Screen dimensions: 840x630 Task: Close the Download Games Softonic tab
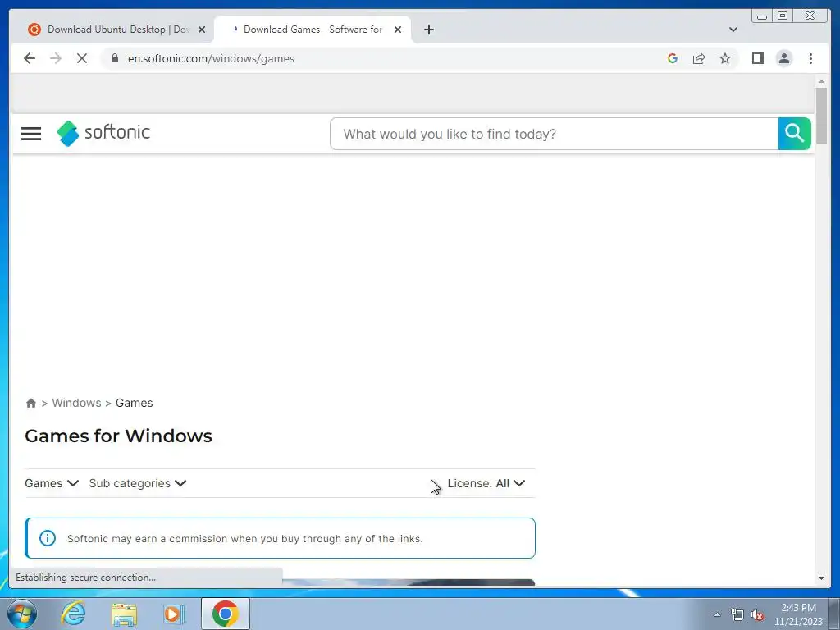pos(398,30)
